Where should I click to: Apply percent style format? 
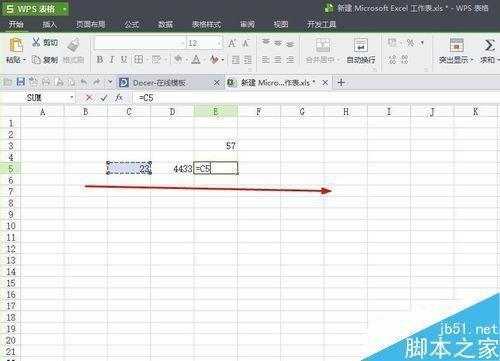[410, 43]
